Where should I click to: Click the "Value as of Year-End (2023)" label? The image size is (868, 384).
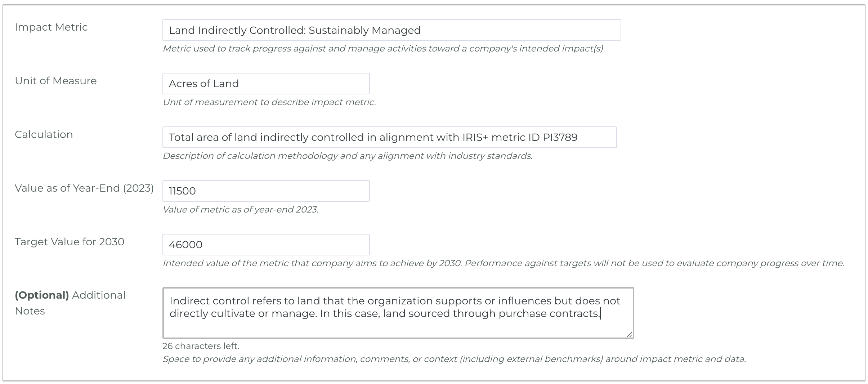[x=84, y=188]
